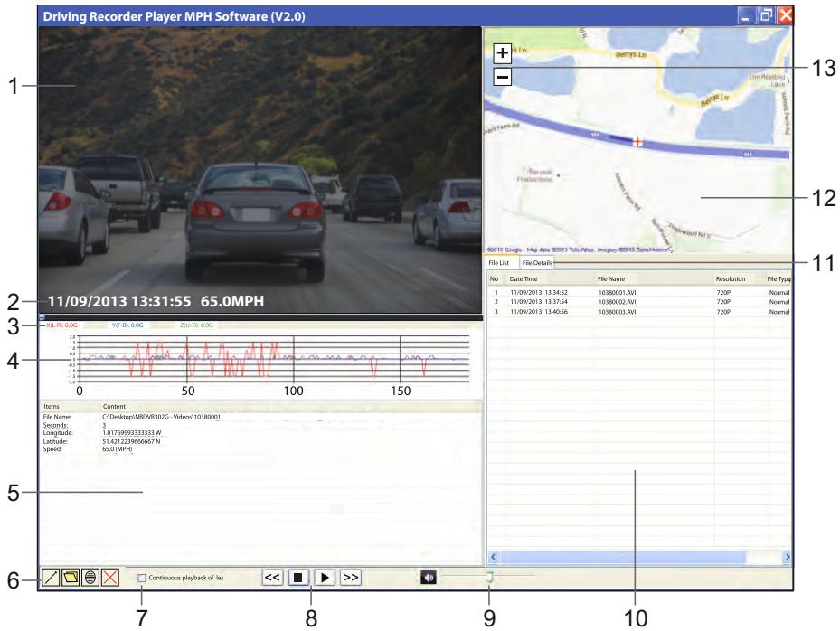Click the line tool icon in bottom toolbar

point(51,578)
